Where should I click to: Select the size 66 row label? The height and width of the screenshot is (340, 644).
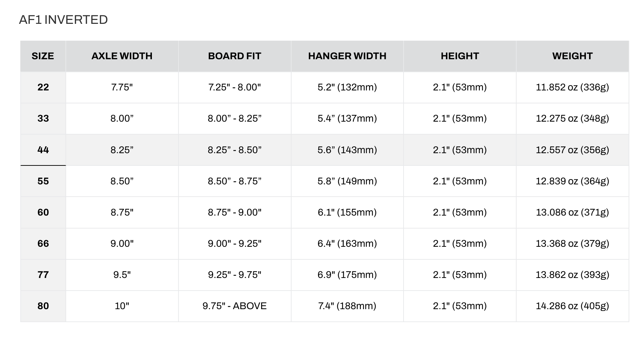[x=43, y=244]
